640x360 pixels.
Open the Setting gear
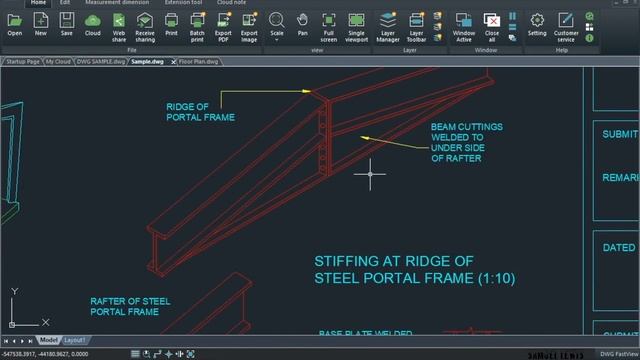tap(537, 24)
